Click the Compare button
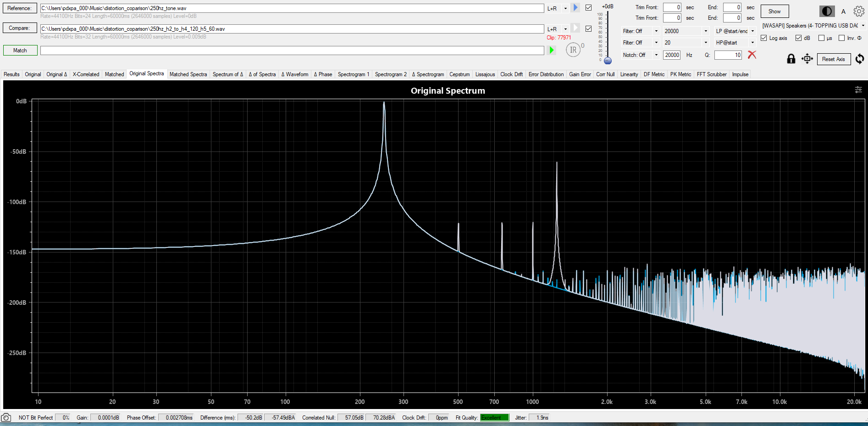Image resolution: width=868 pixels, height=426 pixels. (20, 28)
